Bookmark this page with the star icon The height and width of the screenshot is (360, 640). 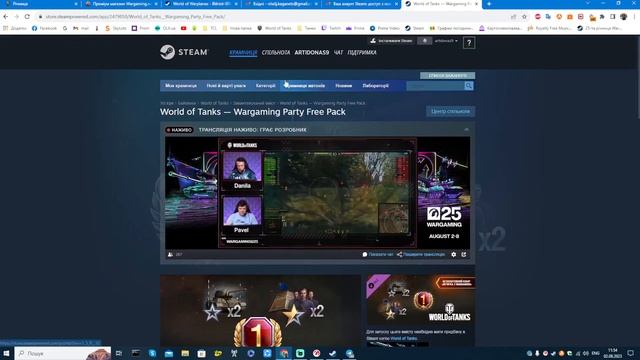point(524,17)
